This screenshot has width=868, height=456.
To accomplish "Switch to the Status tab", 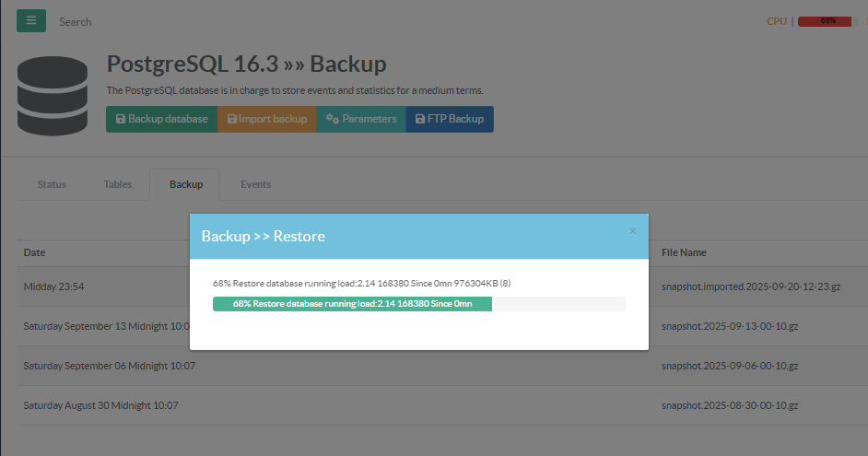I will click(52, 184).
